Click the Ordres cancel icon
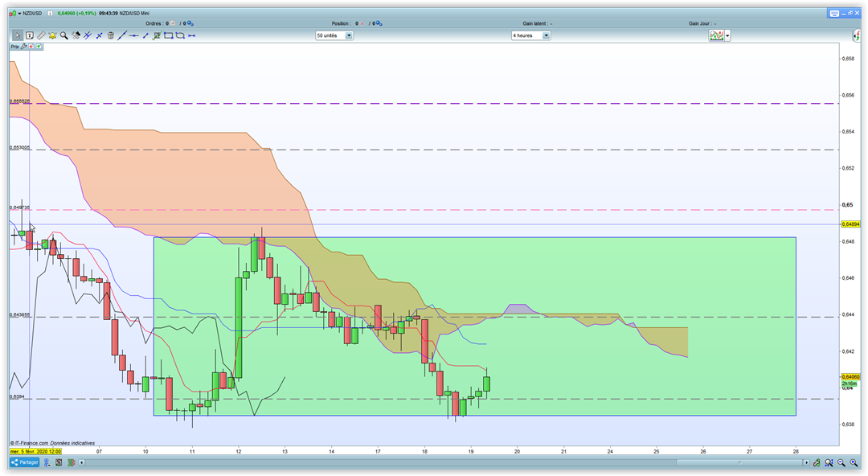Viewport: 868px width, 476px height. (173, 23)
